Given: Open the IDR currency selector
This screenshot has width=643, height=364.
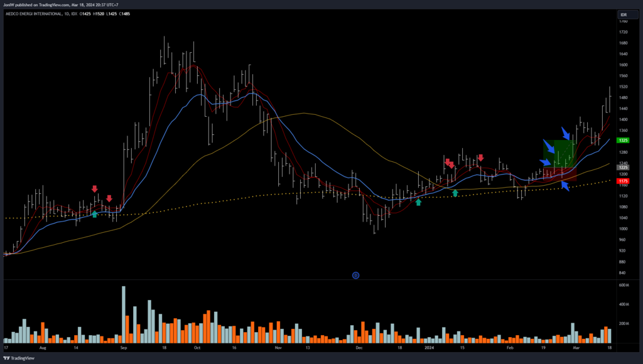Looking at the screenshot, I should [x=624, y=14].
